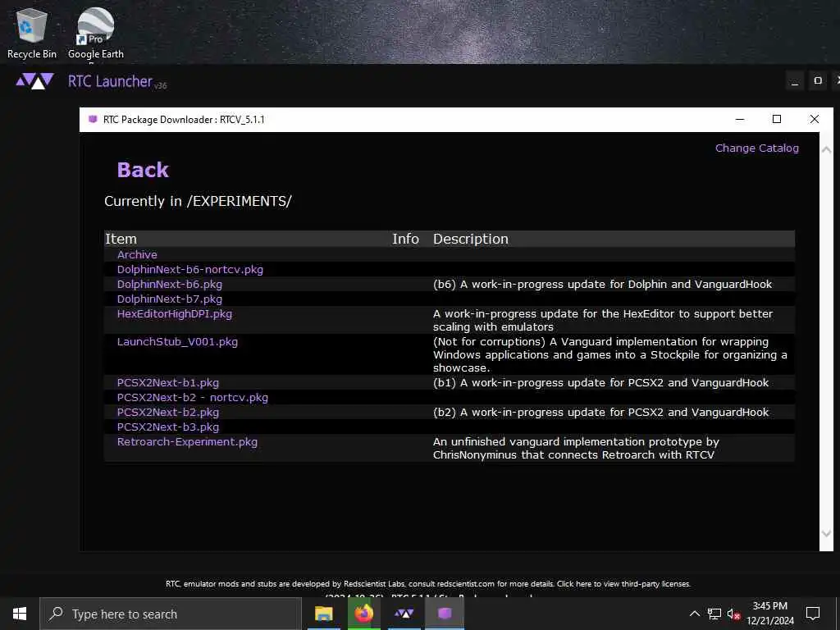The image size is (840, 630).
Task: Click the '(b2) A work-in-progress update for PCSX2' description
Action: (x=600, y=412)
